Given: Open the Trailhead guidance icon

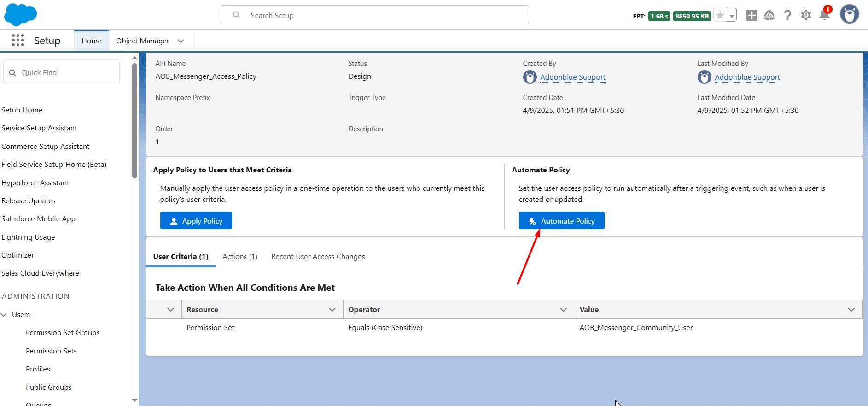Looking at the screenshot, I should click(x=769, y=16).
